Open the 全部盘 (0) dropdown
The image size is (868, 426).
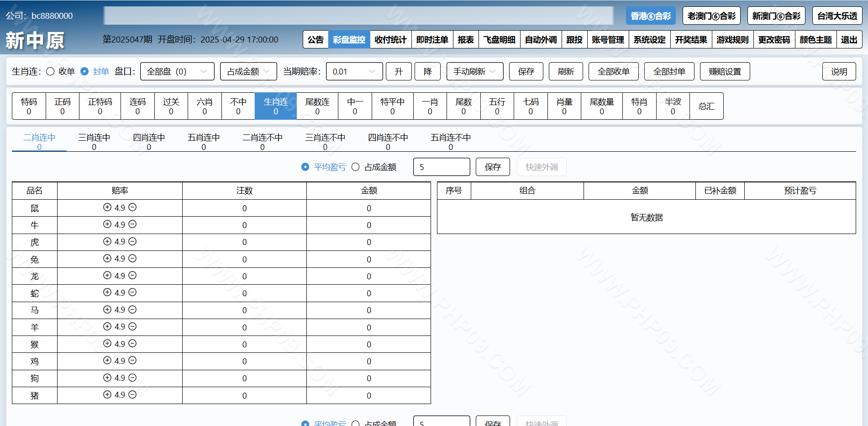pos(177,71)
